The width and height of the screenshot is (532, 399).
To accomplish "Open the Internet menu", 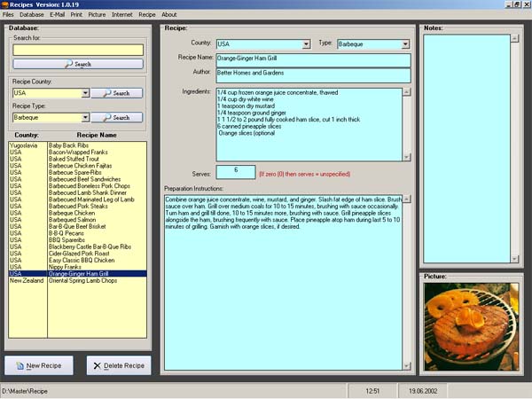I will click(122, 15).
